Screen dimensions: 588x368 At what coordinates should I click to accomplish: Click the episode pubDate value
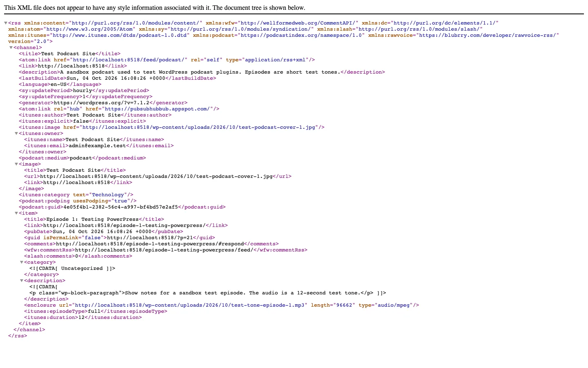point(102,231)
